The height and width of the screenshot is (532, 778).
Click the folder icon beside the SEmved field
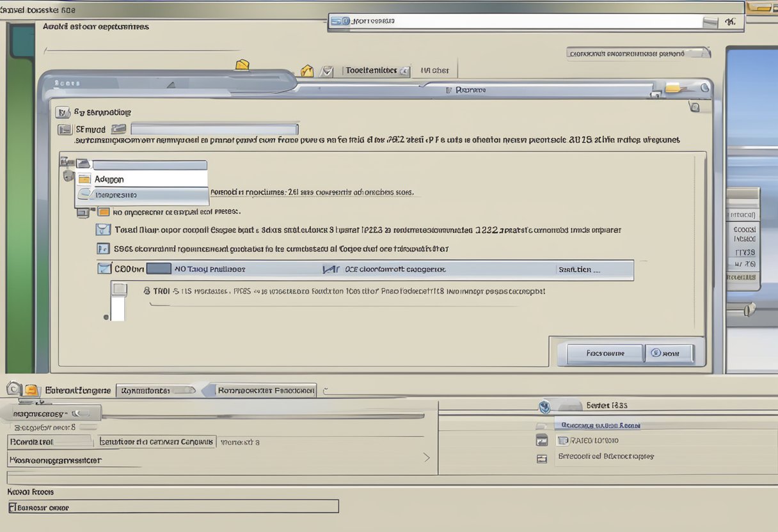pos(118,129)
